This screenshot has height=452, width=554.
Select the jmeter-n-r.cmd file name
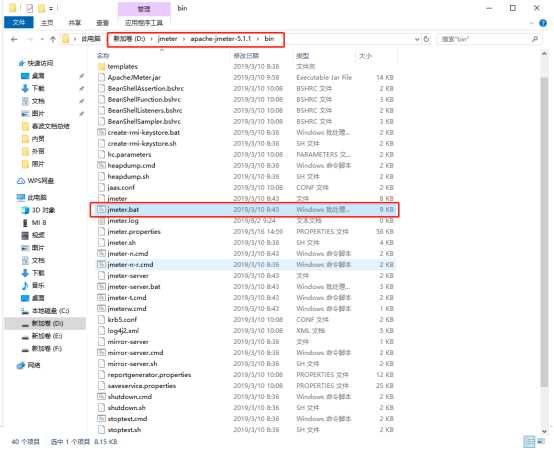[x=130, y=265]
